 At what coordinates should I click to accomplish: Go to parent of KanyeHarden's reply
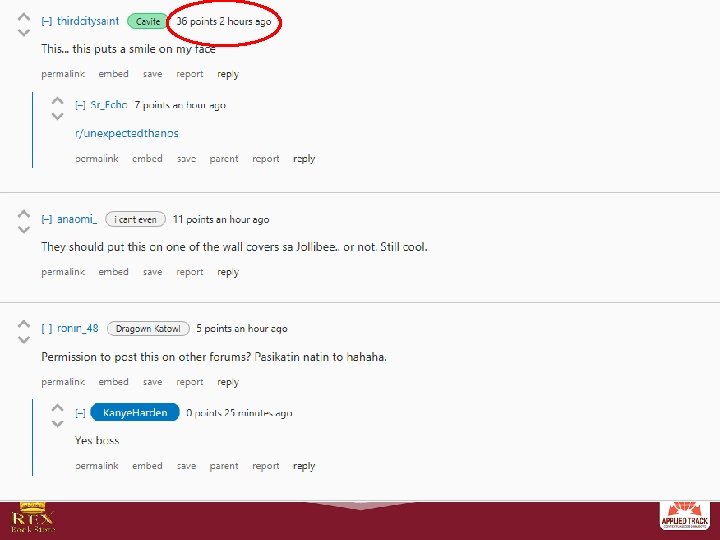coord(224,466)
